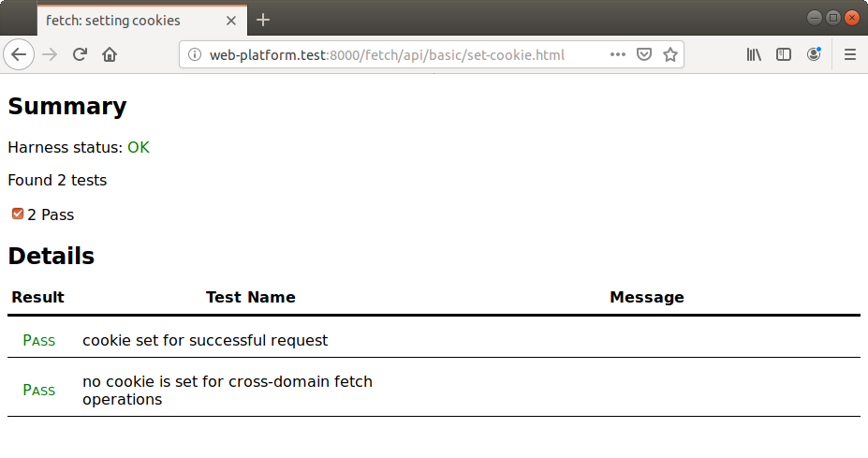This screenshot has height=458, width=868.
Task: Uncheck the 2 Pass checkbox
Action: [x=18, y=214]
